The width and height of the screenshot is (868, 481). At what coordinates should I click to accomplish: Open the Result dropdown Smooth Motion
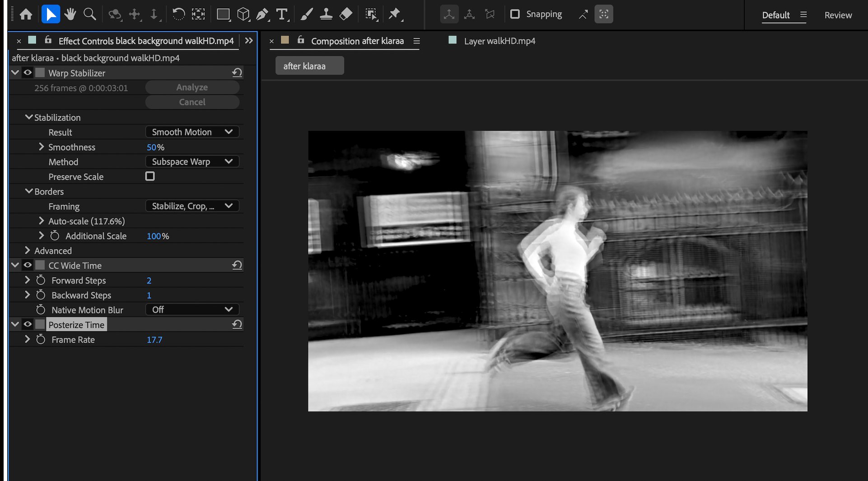pyautogui.click(x=192, y=132)
